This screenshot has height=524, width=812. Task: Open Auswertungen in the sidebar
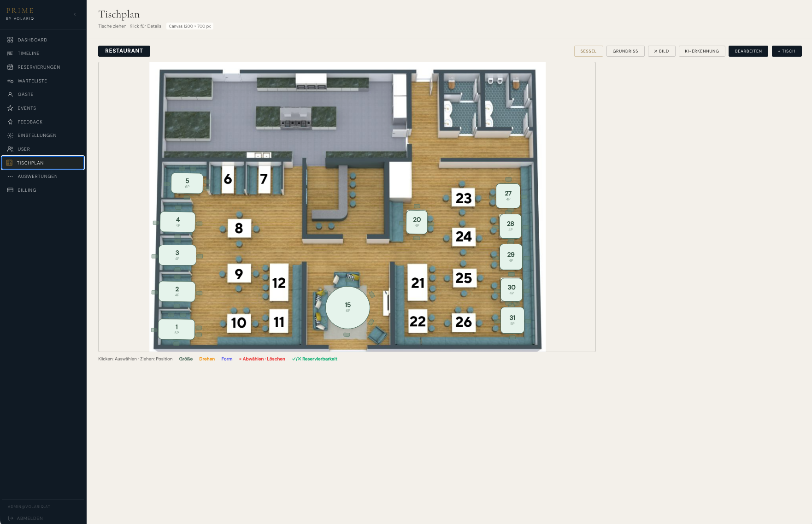click(x=43, y=177)
